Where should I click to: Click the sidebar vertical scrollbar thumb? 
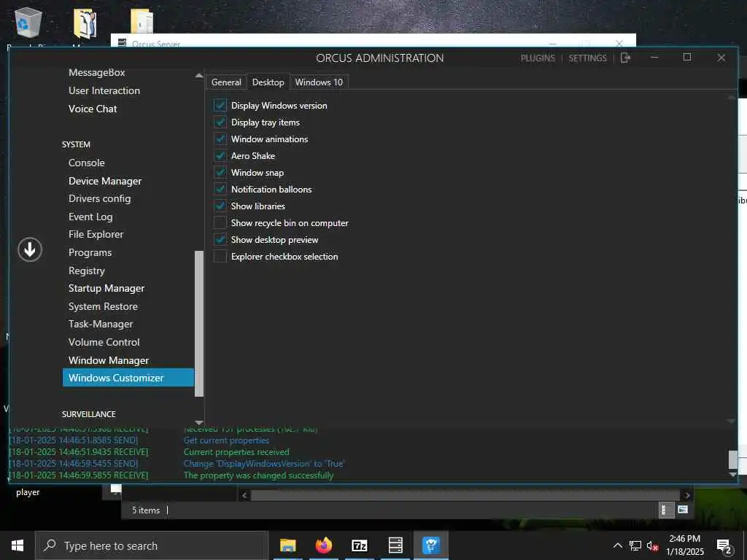tap(199, 324)
